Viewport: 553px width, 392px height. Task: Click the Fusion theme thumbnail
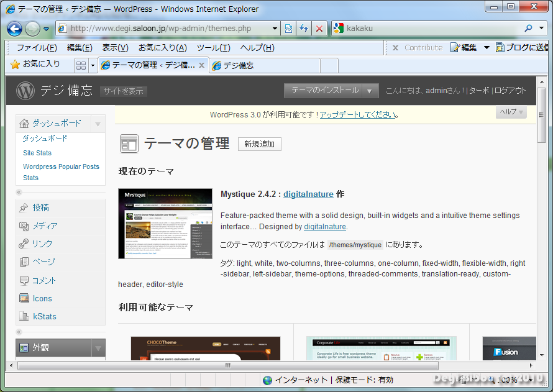click(x=510, y=349)
